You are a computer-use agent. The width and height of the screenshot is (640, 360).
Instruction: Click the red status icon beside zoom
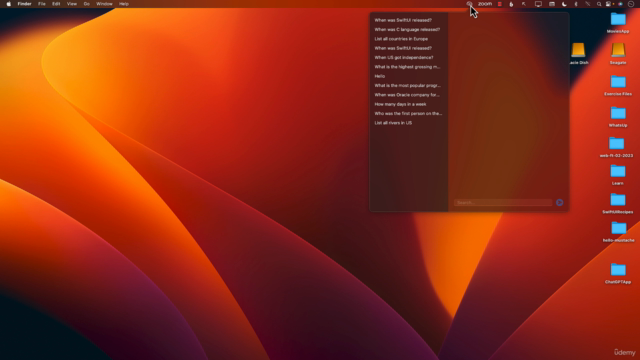click(x=500, y=4)
